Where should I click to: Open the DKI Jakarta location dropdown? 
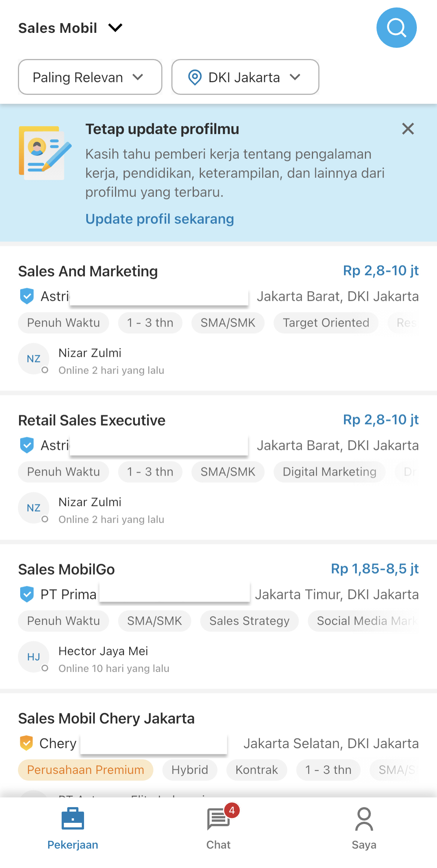point(245,77)
